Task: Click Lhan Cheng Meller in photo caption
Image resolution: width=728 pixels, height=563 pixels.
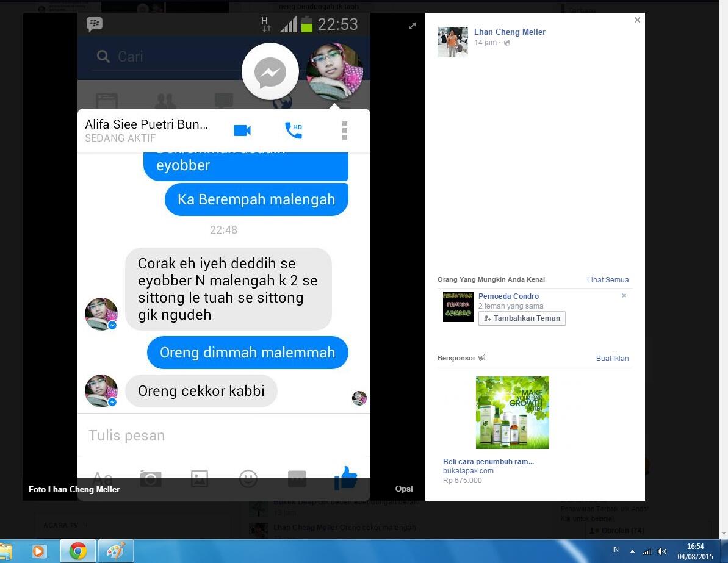Action: [84, 489]
